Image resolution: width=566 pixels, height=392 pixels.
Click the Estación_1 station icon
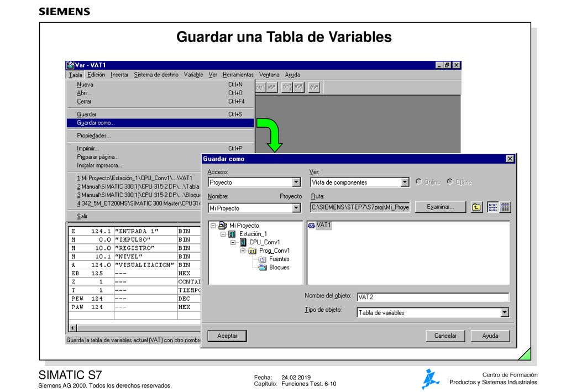(x=232, y=234)
